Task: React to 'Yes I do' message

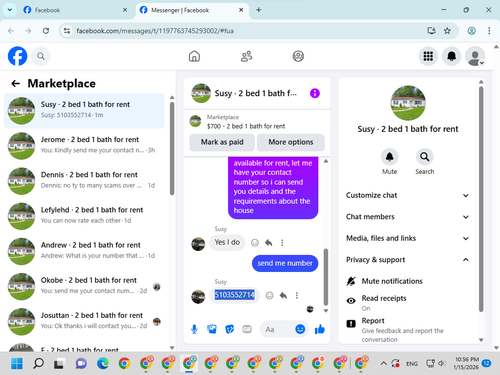Action: 255,243
